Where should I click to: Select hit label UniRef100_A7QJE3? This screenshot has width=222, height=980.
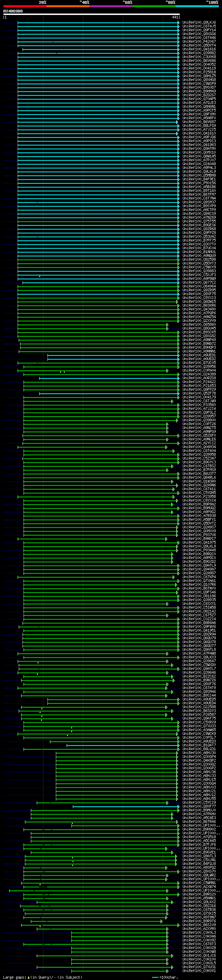point(199,103)
